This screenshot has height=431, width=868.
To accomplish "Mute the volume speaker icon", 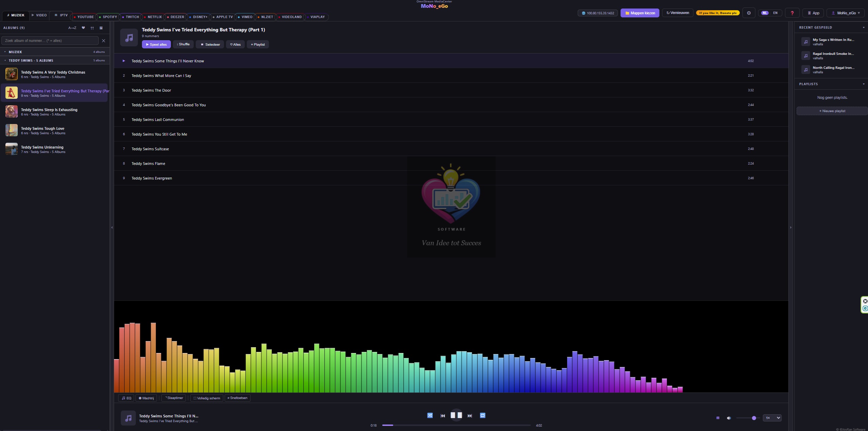I will (729, 418).
